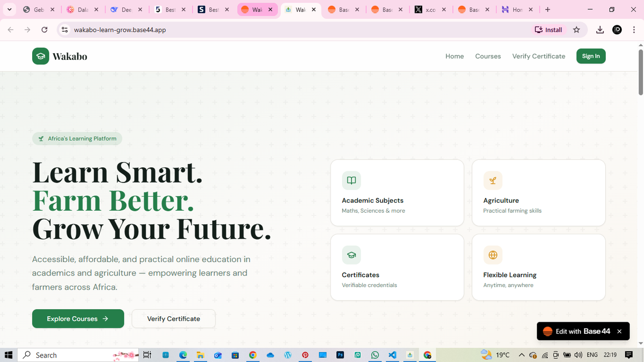Click the white Verify Certificate hero button

(174, 319)
